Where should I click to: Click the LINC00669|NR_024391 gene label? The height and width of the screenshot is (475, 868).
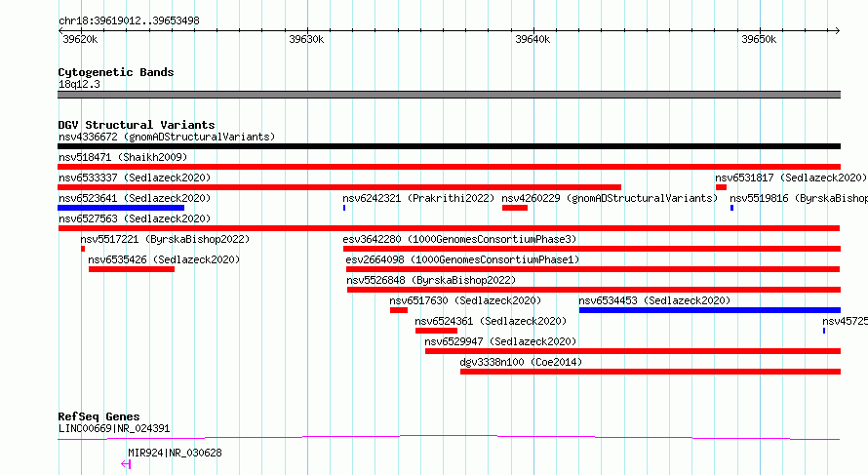pos(114,428)
